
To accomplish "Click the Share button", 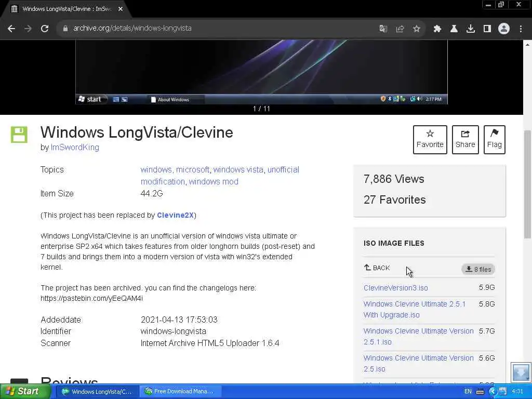I will coord(465,139).
